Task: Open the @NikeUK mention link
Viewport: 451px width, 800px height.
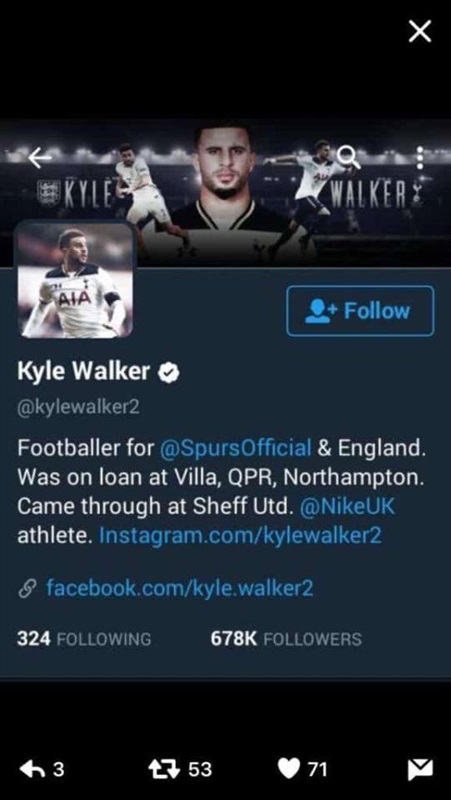Action: (347, 507)
